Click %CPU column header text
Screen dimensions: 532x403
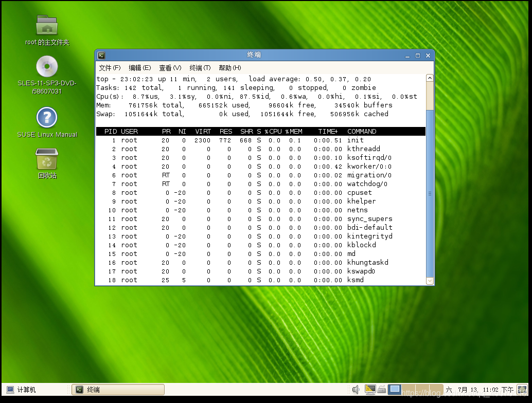point(274,131)
